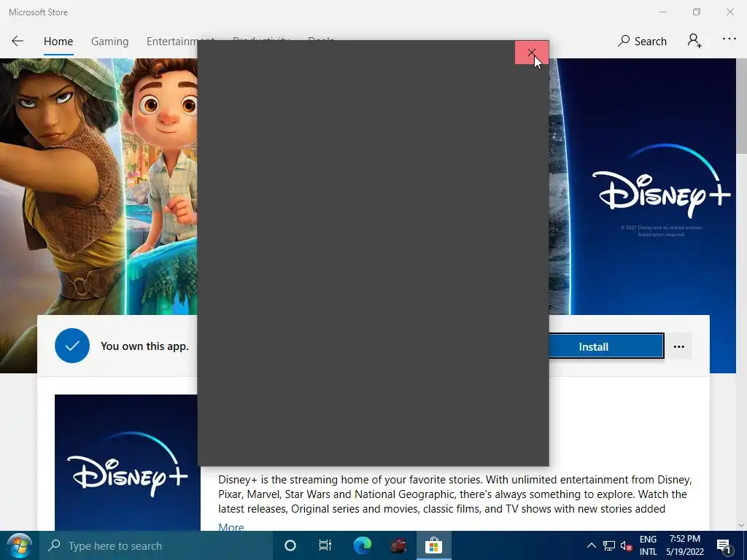Switch to the Home tab
Image resolution: width=747 pixels, height=560 pixels.
[58, 42]
